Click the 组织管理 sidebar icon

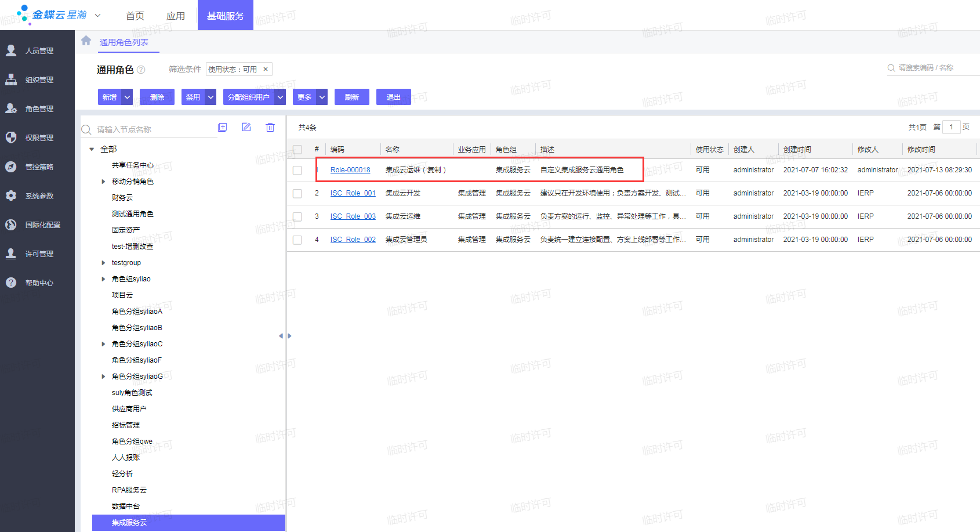(x=11, y=79)
